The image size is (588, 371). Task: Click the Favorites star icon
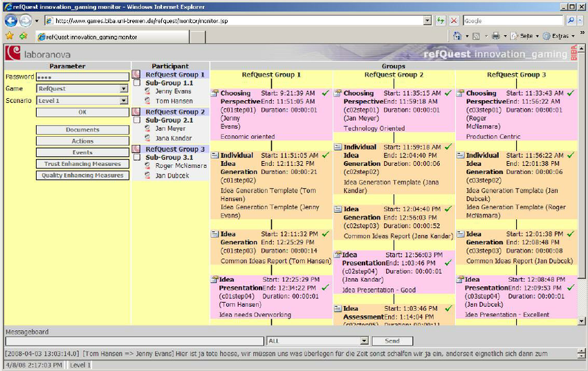click(x=10, y=36)
